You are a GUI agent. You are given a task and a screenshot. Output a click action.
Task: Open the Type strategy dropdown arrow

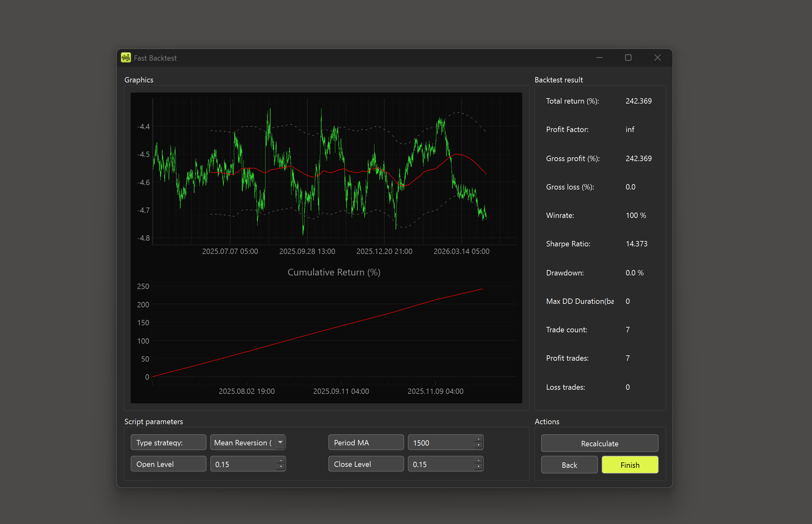[280, 442]
